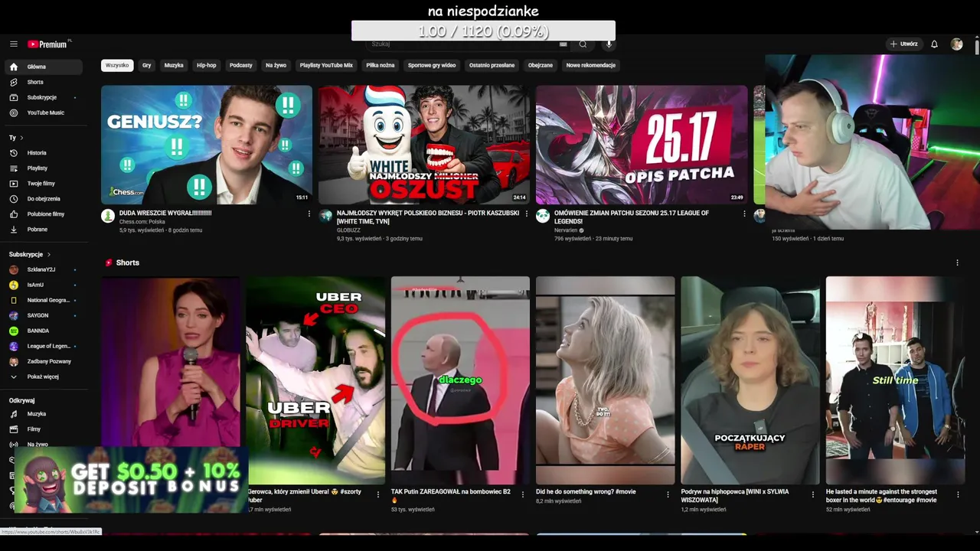Select the Muzyka filter chip

(174, 66)
